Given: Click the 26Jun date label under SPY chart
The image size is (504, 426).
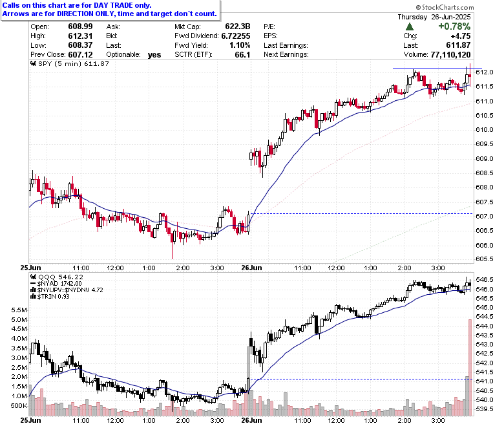Looking at the screenshot, I should 251,268.
